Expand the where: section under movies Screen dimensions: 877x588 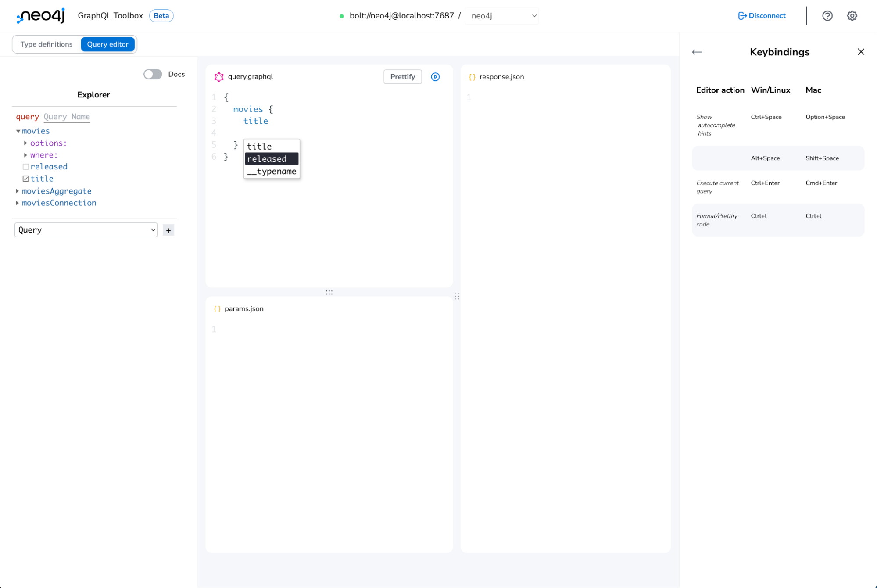click(25, 155)
